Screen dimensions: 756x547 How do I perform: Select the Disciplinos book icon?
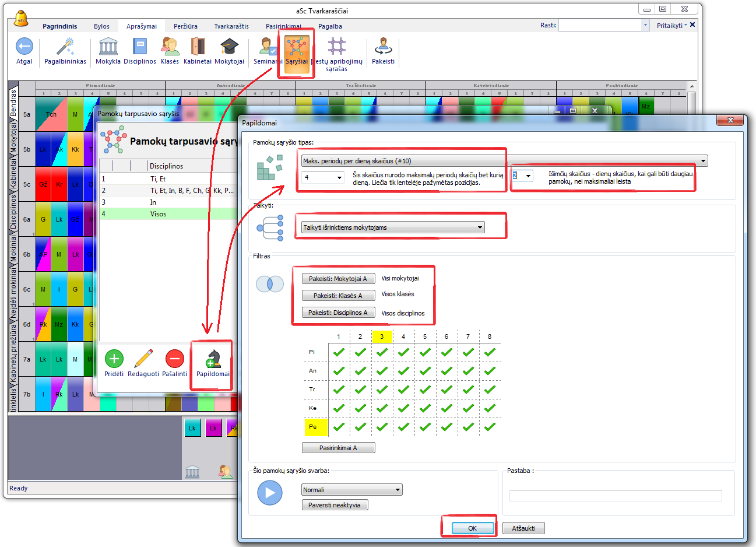(x=140, y=47)
